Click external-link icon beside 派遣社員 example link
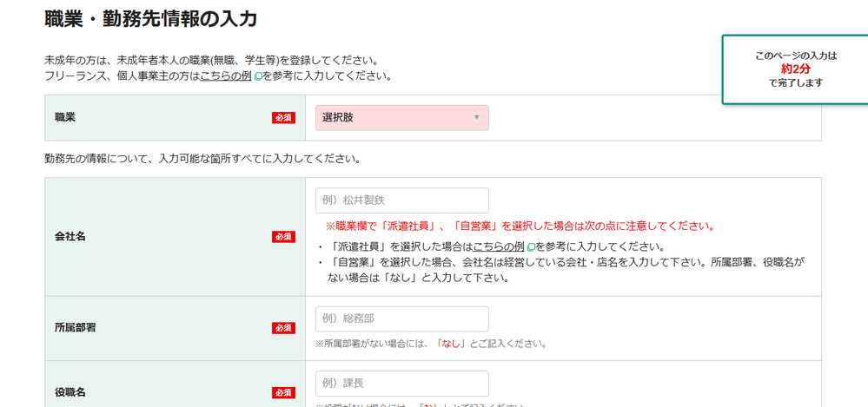Viewport: 868px width, 407px height. coord(531,247)
